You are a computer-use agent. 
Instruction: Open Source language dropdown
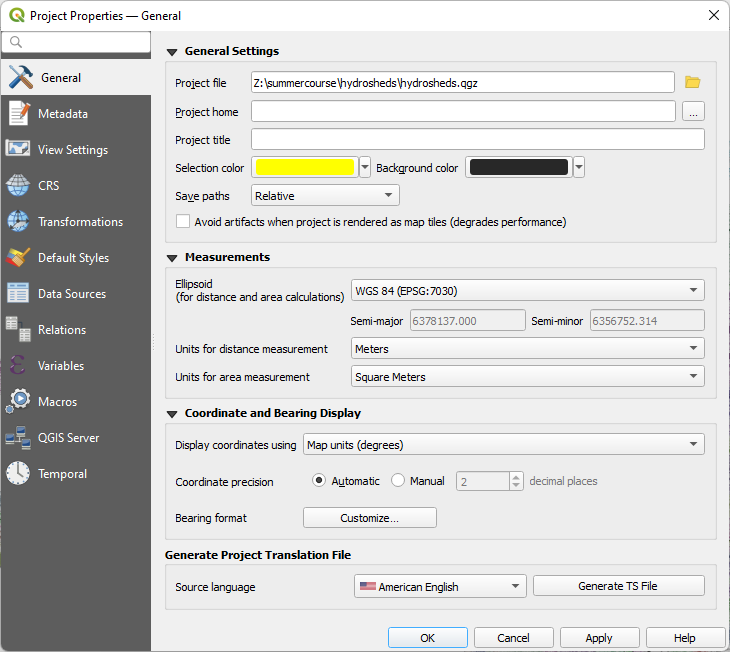point(440,586)
